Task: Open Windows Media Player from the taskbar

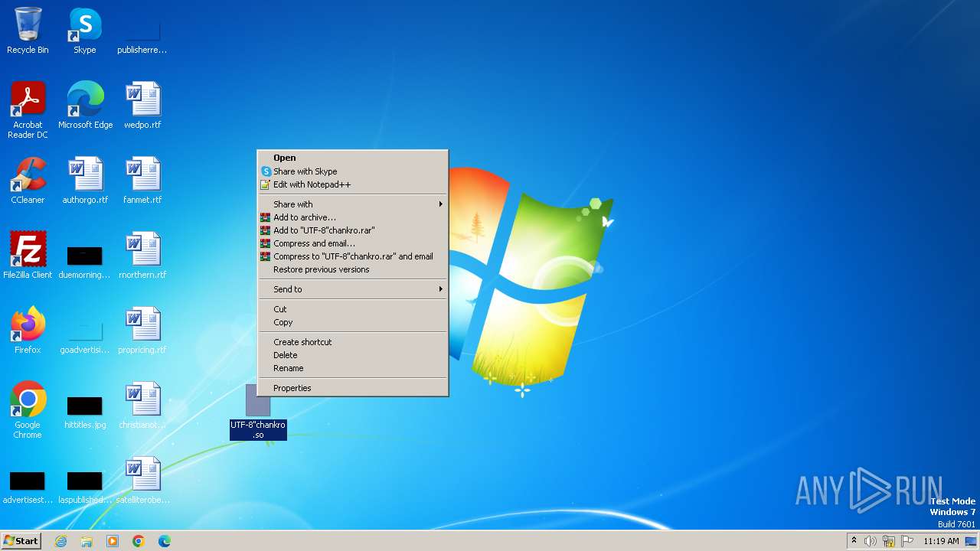Action: (x=113, y=541)
